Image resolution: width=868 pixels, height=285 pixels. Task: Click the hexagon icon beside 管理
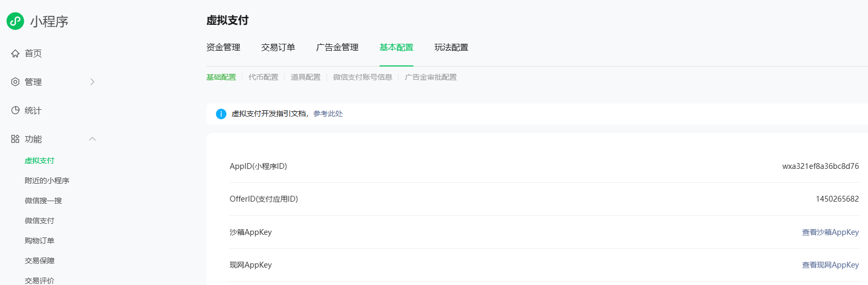(x=15, y=82)
